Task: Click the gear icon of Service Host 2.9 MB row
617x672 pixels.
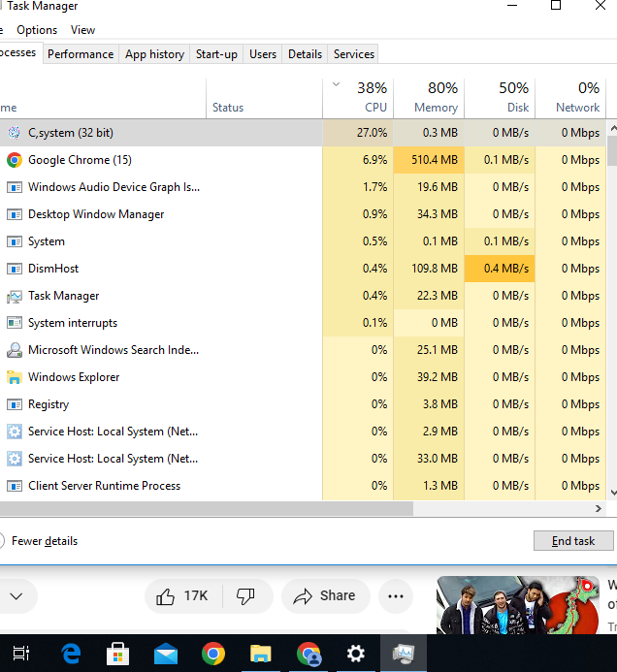Action: pos(15,432)
